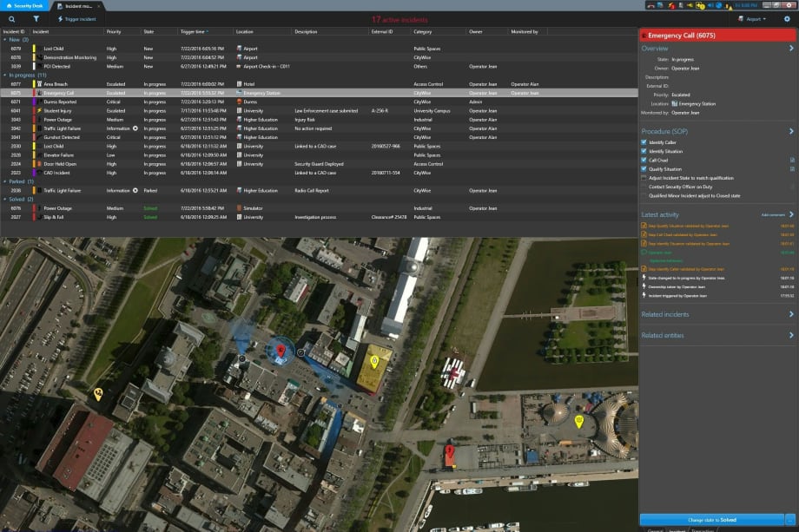Check Contact Security Officer on Duty

(x=643, y=187)
